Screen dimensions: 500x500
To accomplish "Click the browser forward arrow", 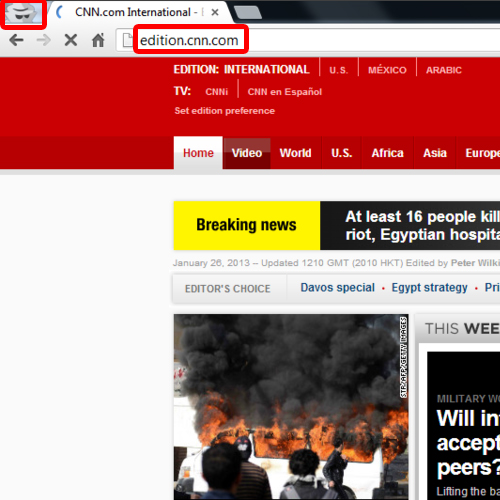I will pos(43,40).
